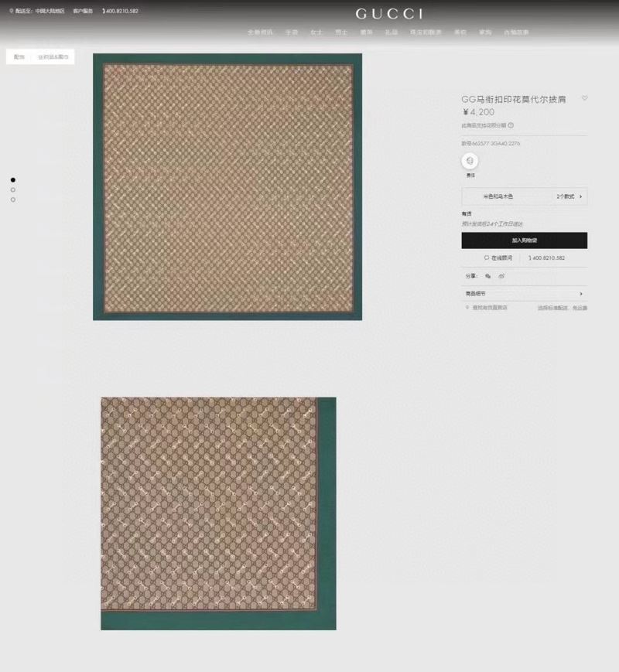The height and width of the screenshot is (672, 619).
Task: Open the 珠宝和腕表 jewelry and watches menu
Action: click(x=426, y=32)
